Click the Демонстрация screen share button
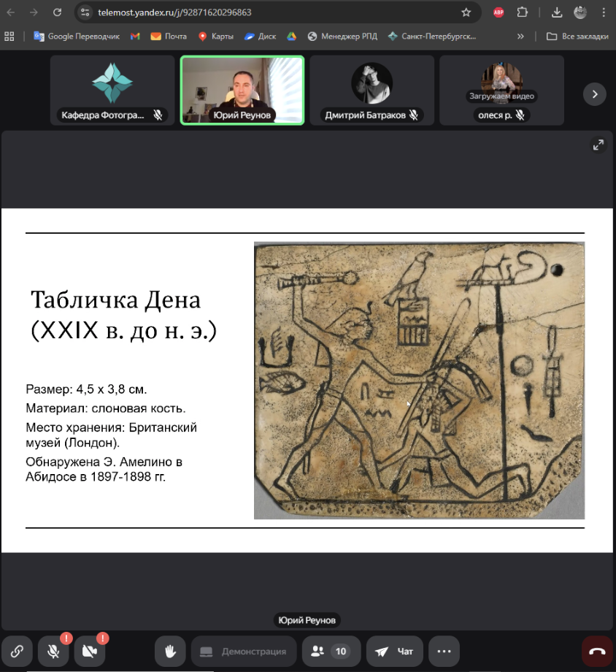 (x=243, y=651)
